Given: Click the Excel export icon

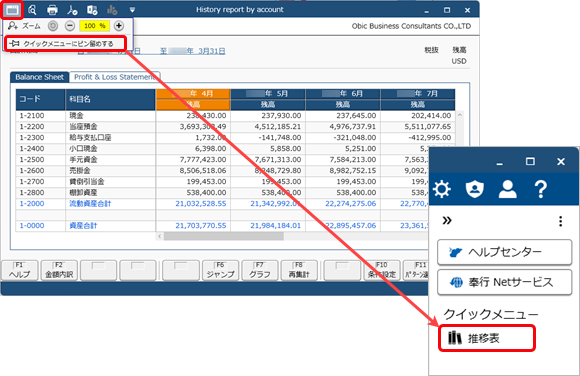Looking at the screenshot, I should pos(92,10).
